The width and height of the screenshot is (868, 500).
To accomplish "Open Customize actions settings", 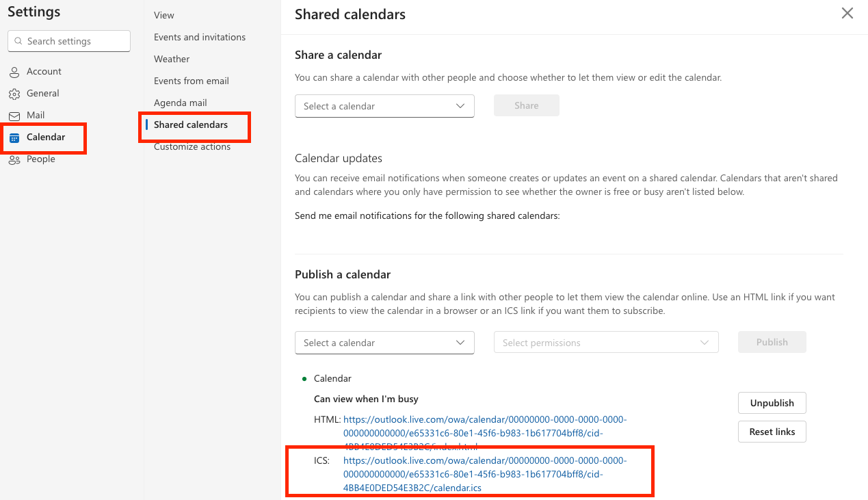I will 192,146.
